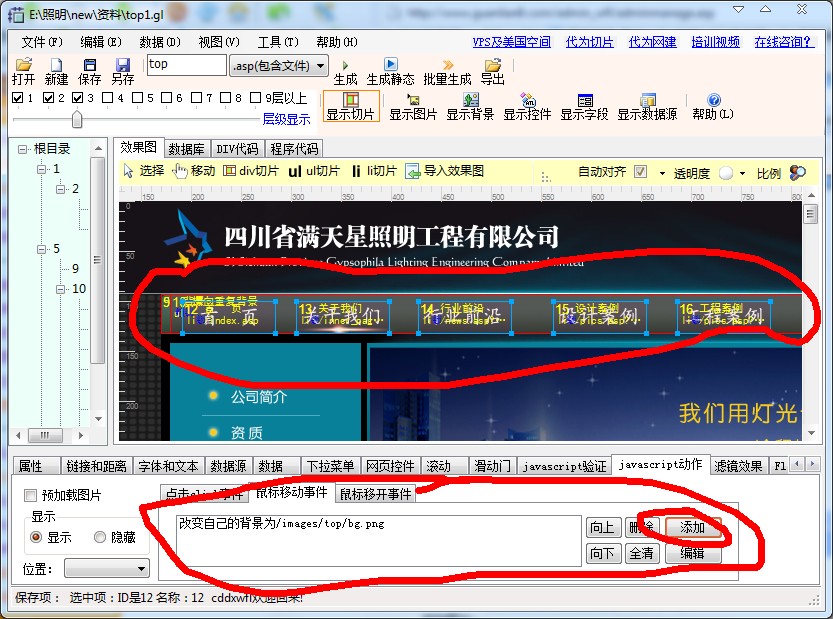
Task: Click the 打开 (Open) folder icon
Action: pos(23,65)
